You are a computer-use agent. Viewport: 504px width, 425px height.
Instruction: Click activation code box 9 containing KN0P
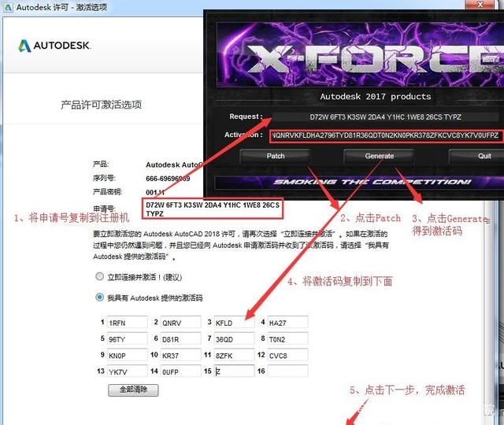coord(128,355)
